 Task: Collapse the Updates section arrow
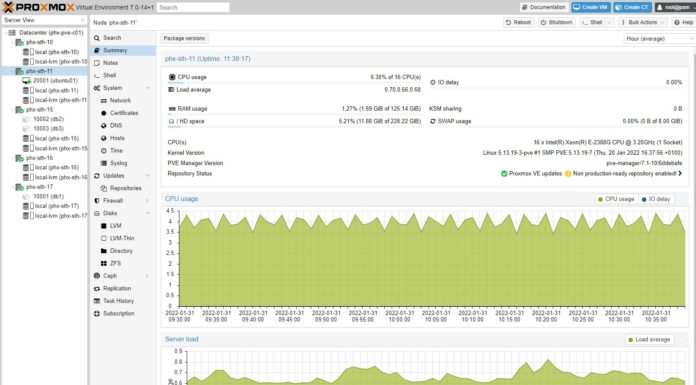pyautogui.click(x=147, y=176)
